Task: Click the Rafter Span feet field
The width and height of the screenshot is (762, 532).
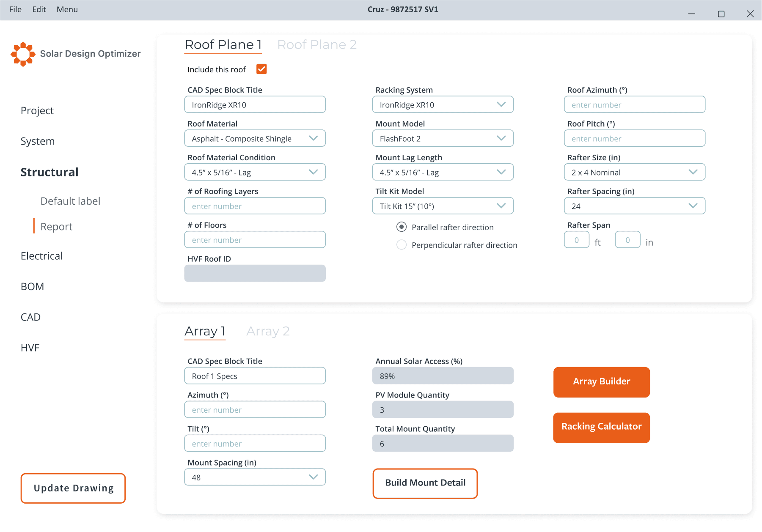Action: (577, 240)
